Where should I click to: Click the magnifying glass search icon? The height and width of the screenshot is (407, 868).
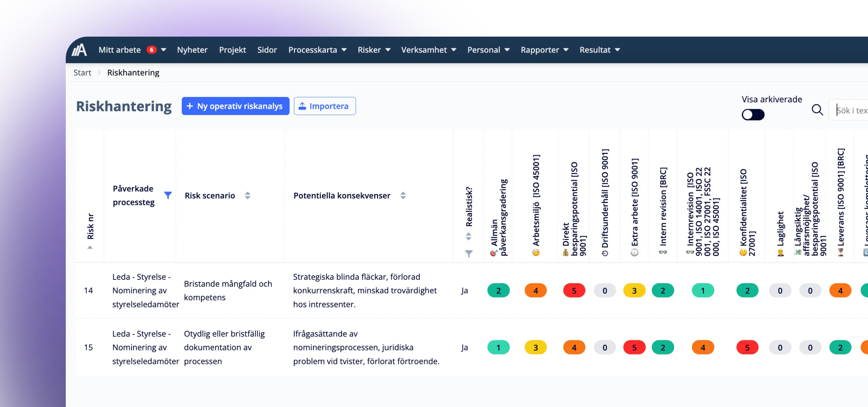coord(817,110)
